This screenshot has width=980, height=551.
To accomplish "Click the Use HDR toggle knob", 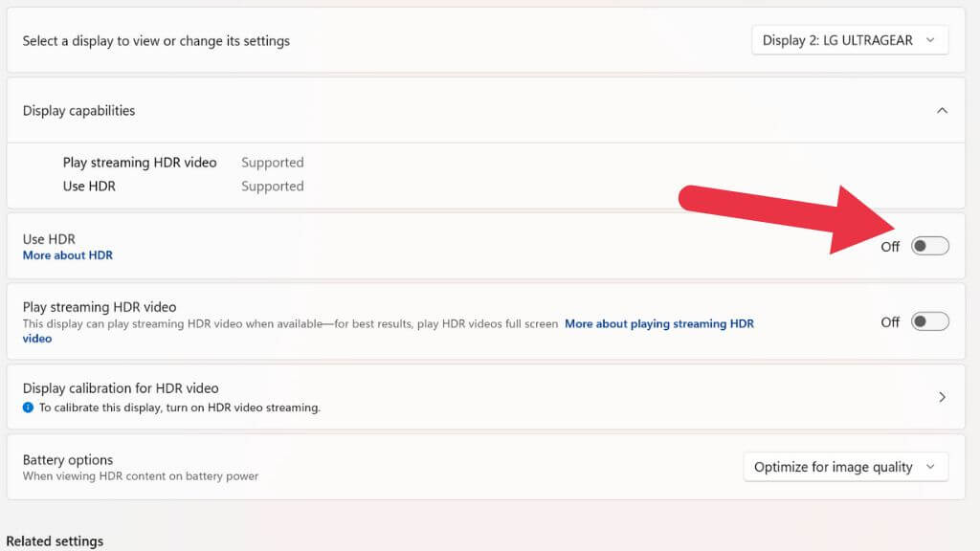I will coord(922,246).
